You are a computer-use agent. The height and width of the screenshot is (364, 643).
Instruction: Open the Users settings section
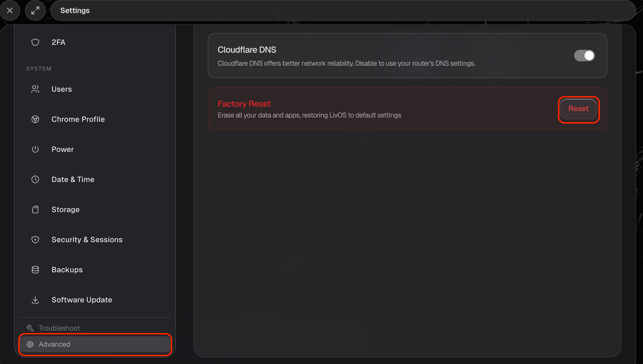click(95, 89)
